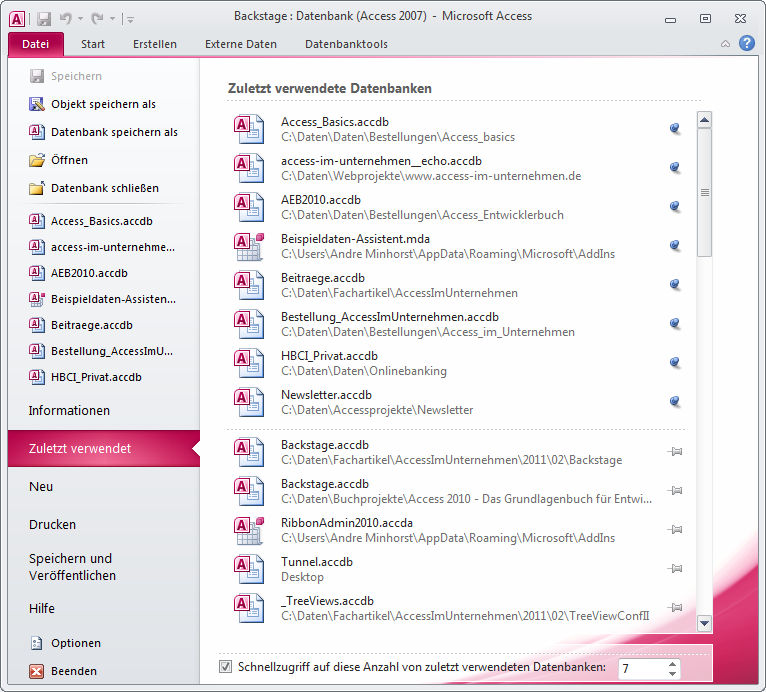Pin Tunnel.accdb to the recent list
The image size is (766, 692).
tap(675, 568)
